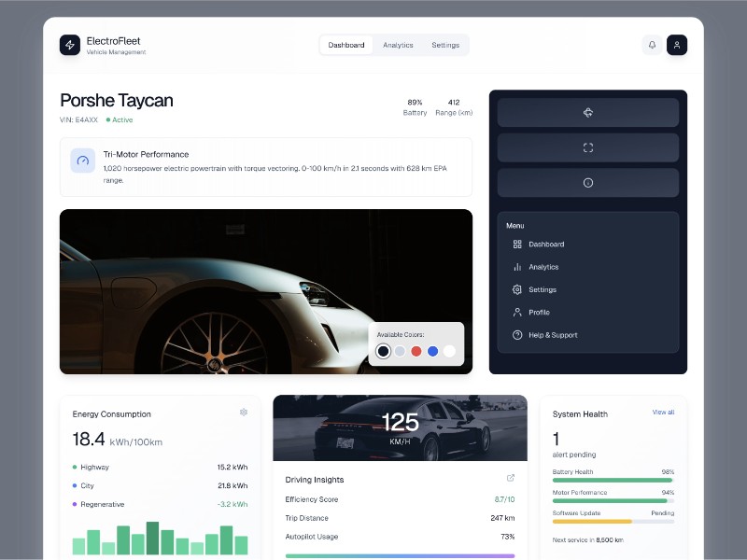Click the energy consumption bar chart
Viewport: 747px width, 560px height.
[x=160, y=539]
